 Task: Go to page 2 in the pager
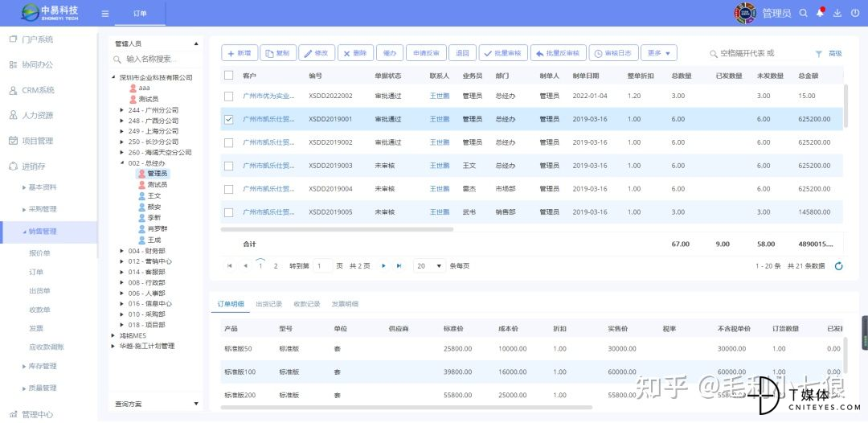276,266
